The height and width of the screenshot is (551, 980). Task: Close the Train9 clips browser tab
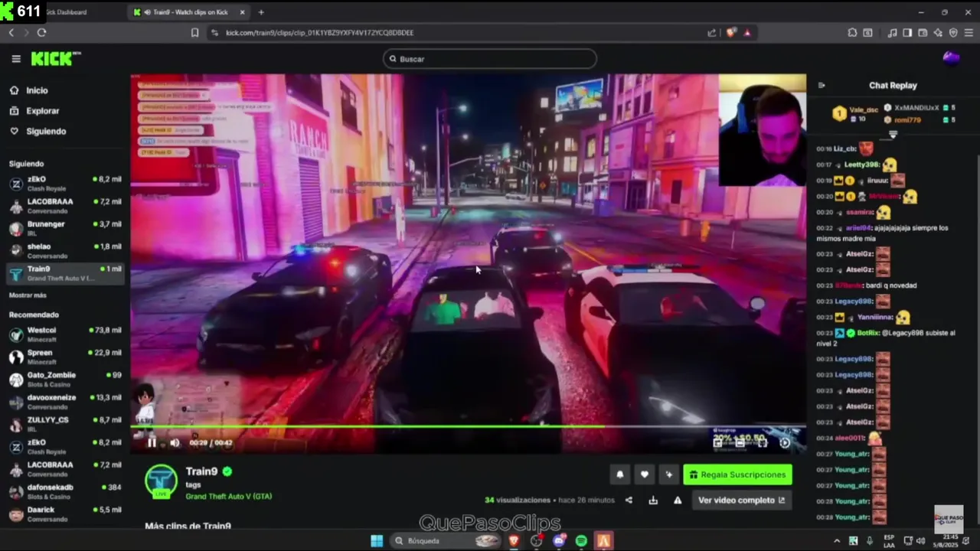tap(243, 12)
